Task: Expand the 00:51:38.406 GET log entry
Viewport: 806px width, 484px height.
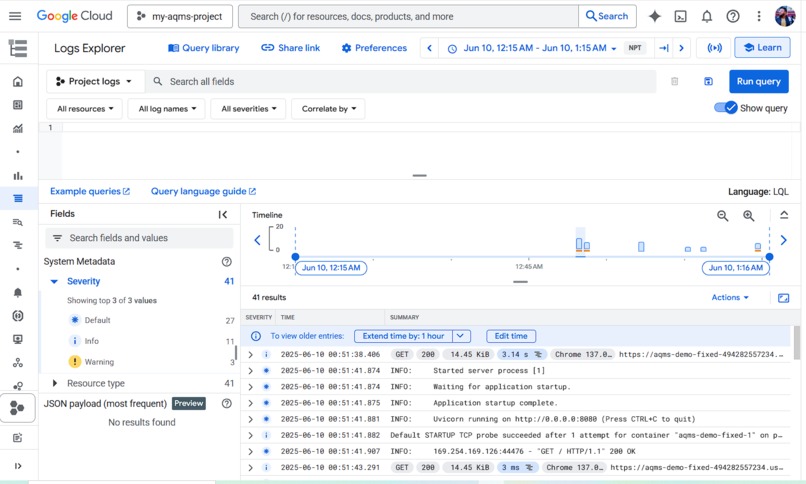Action: point(250,355)
